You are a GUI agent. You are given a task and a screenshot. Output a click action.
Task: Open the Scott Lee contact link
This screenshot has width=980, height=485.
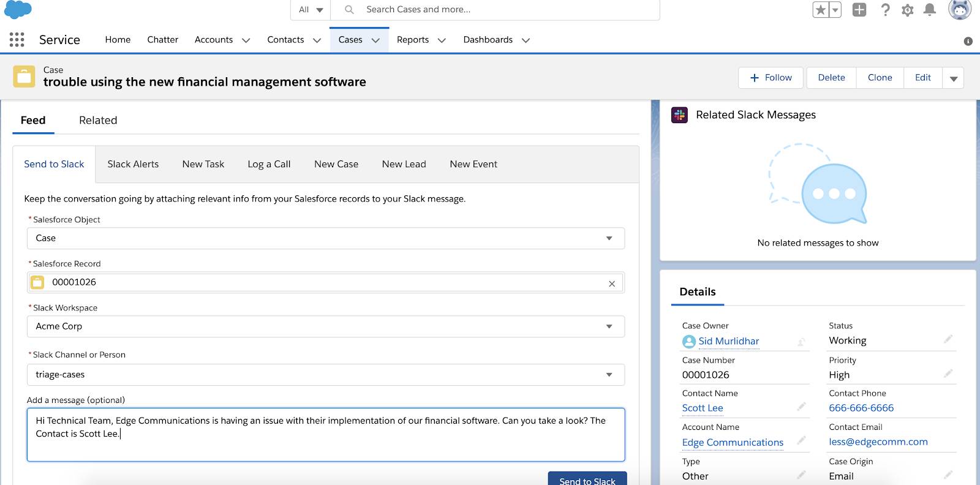(x=703, y=408)
